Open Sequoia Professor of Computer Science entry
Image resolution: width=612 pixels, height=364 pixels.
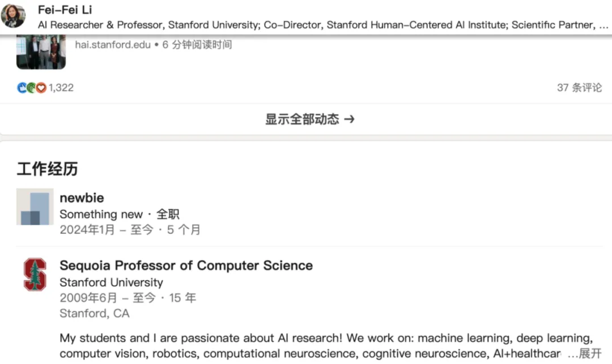186,265
